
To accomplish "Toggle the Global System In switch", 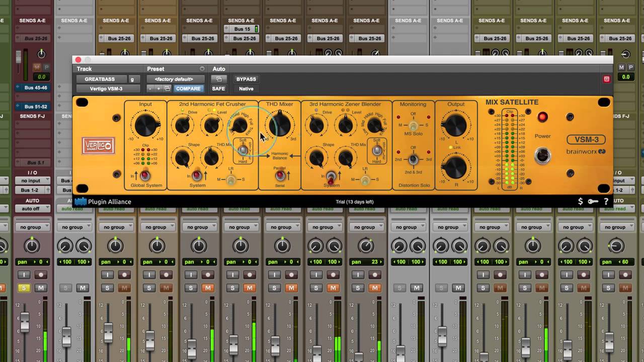I will [145, 175].
